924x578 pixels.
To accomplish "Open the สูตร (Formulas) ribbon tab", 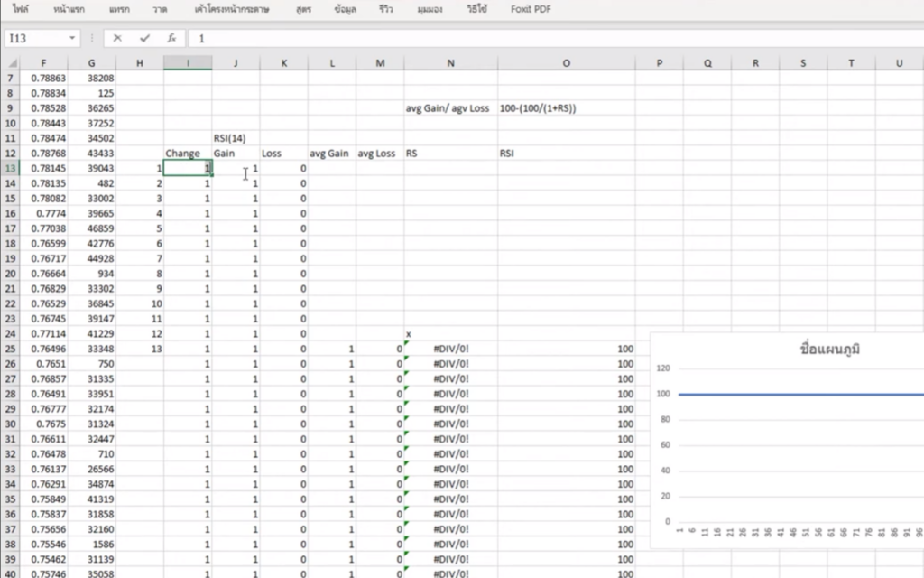I will click(304, 9).
